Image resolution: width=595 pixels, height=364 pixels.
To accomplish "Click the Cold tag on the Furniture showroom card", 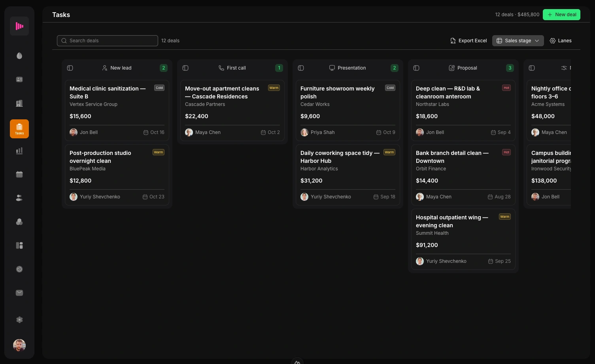I will (390, 88).
